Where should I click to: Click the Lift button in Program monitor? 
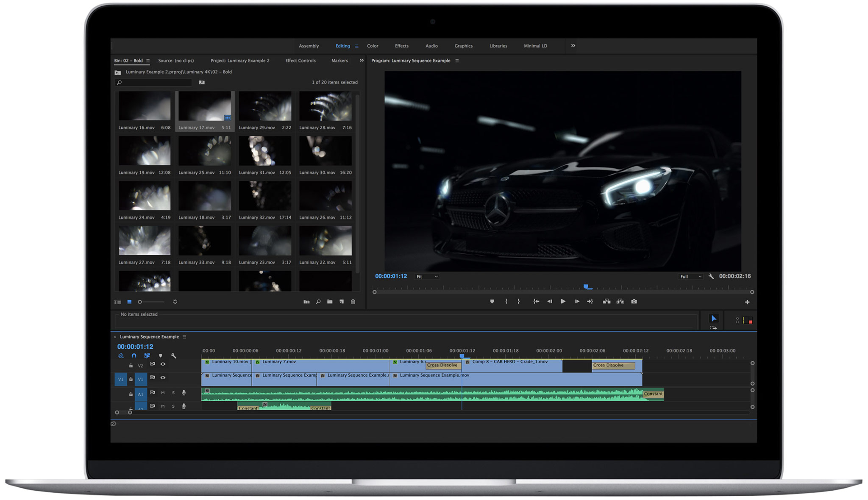click(x=606, y=302)
